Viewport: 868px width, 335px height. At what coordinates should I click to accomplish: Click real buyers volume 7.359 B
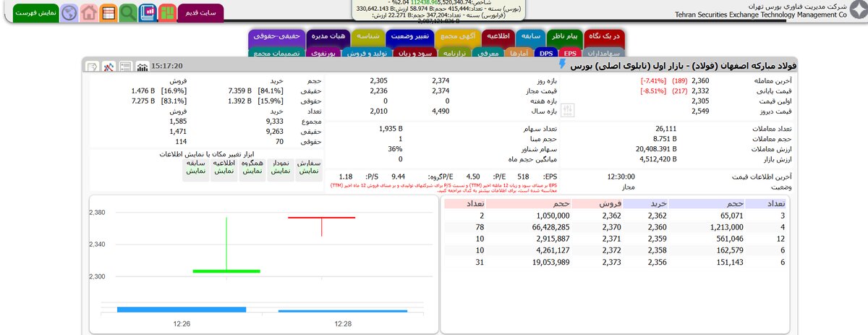click(x=239, y=90)
